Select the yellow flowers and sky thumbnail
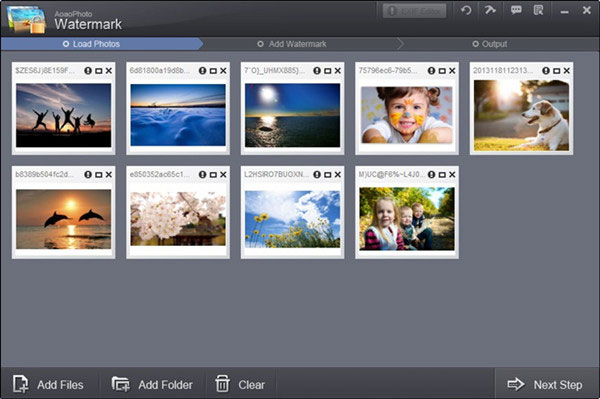Viewport: 600px width, 399px height. click(x=292, y=219)
